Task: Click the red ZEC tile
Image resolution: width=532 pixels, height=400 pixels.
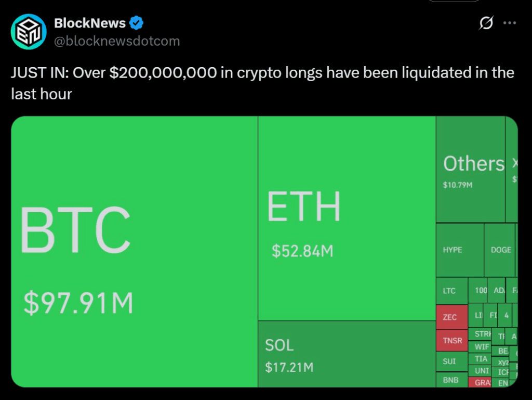Action: click(x=451, y=317)
